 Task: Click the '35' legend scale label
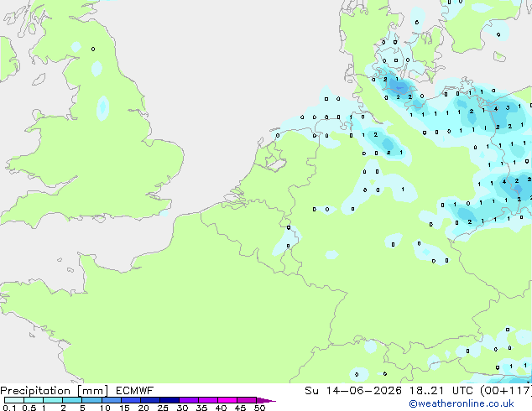pos(201,408)
